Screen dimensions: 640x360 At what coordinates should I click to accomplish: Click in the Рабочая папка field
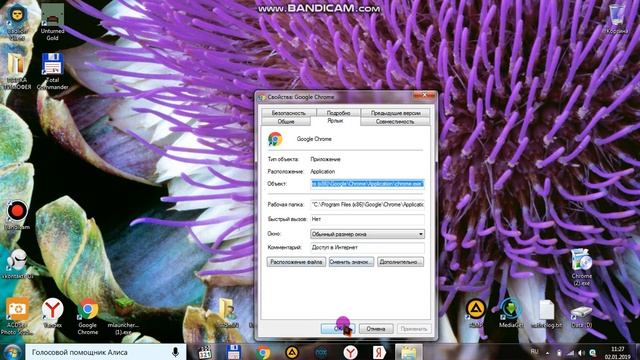(x=367, y=204)
